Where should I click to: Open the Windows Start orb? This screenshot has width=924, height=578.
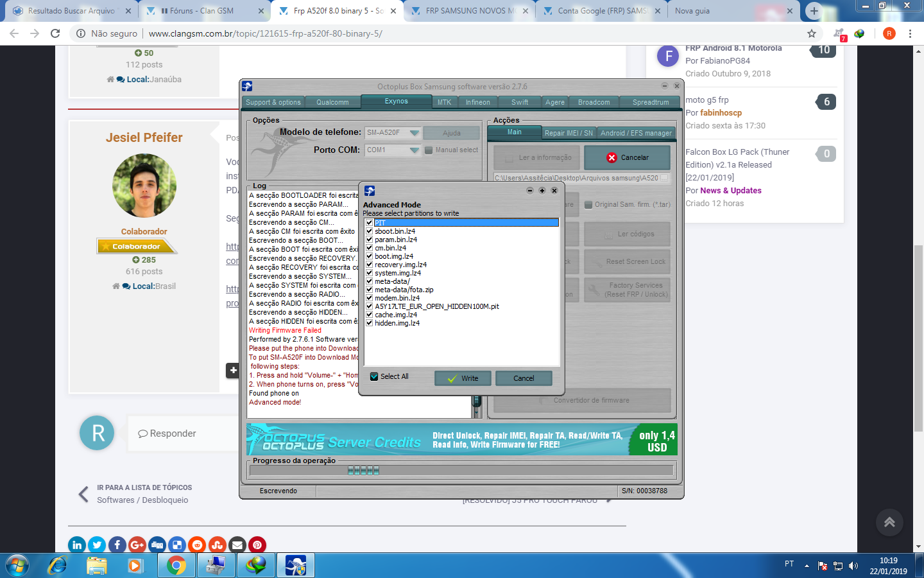17,565
